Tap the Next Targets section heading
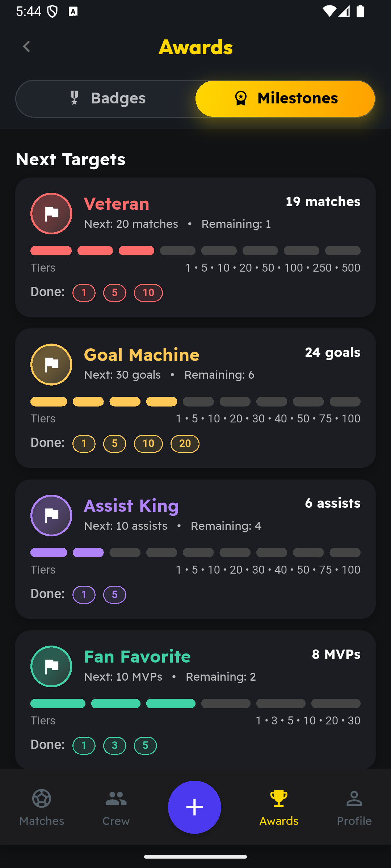This screenshot has height=868, width=391. [x=70, y=159]
